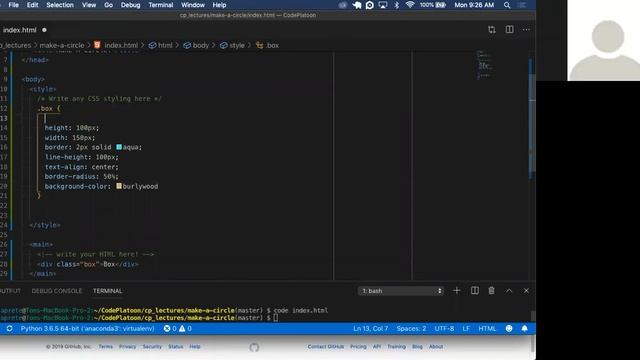
Task: Click the clock Mon 9:26 AM
Action: click(474, 5)
